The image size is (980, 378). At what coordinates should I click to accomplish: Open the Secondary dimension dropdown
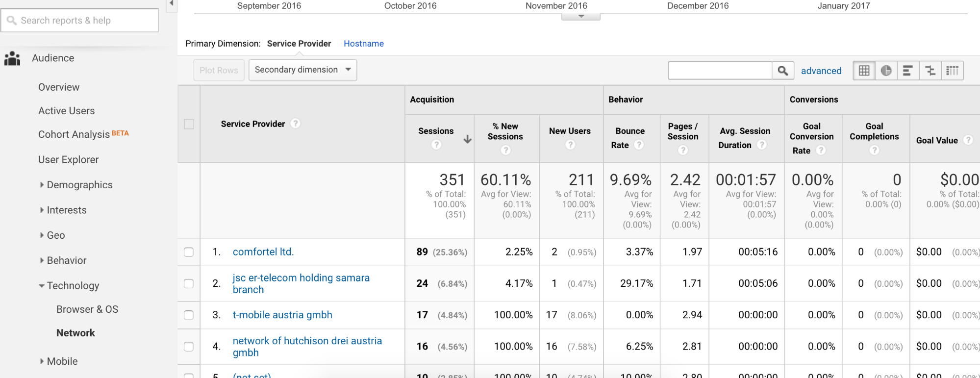[x=302, y=70]
